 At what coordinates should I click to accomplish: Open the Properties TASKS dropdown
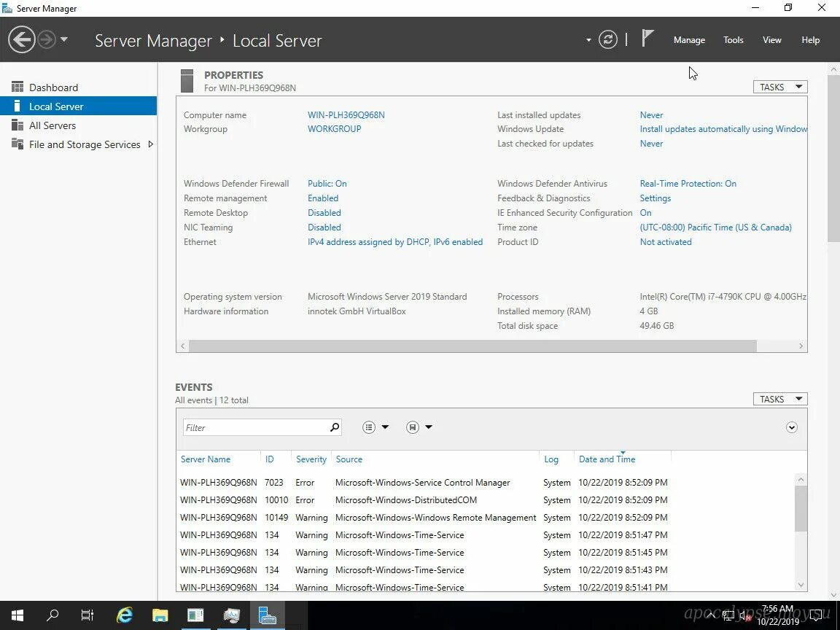780,87
